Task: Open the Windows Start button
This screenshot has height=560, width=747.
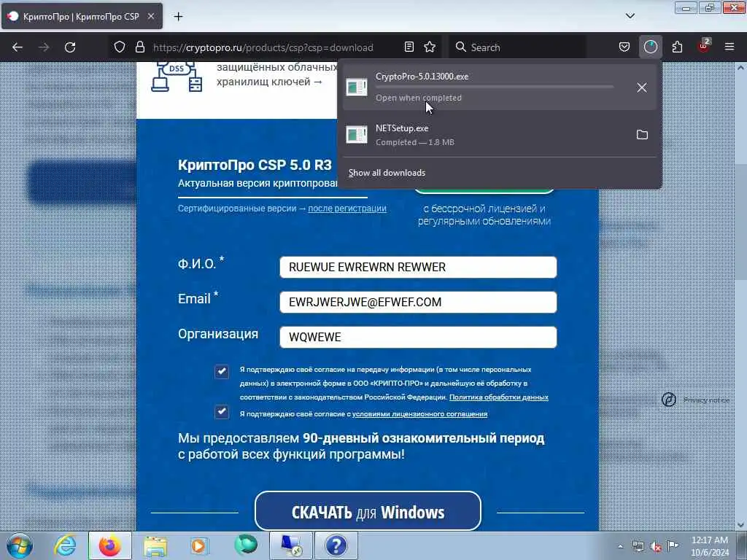Action: point(20,545)
